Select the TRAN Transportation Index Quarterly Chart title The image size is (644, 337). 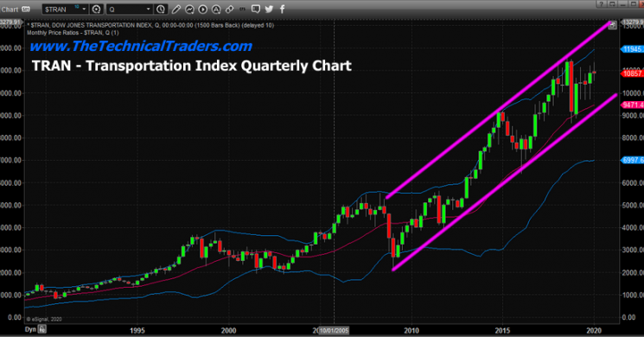point(191,66)
